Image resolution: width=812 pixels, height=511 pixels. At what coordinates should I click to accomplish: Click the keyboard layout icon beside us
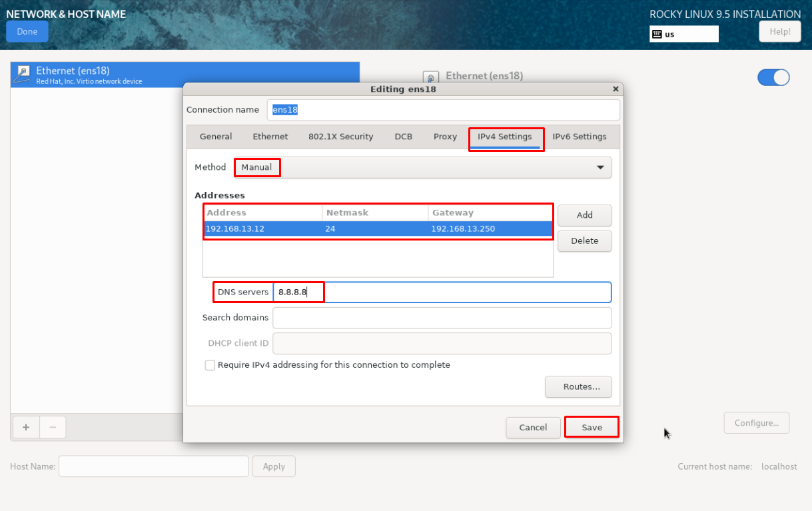pos(657,34)
